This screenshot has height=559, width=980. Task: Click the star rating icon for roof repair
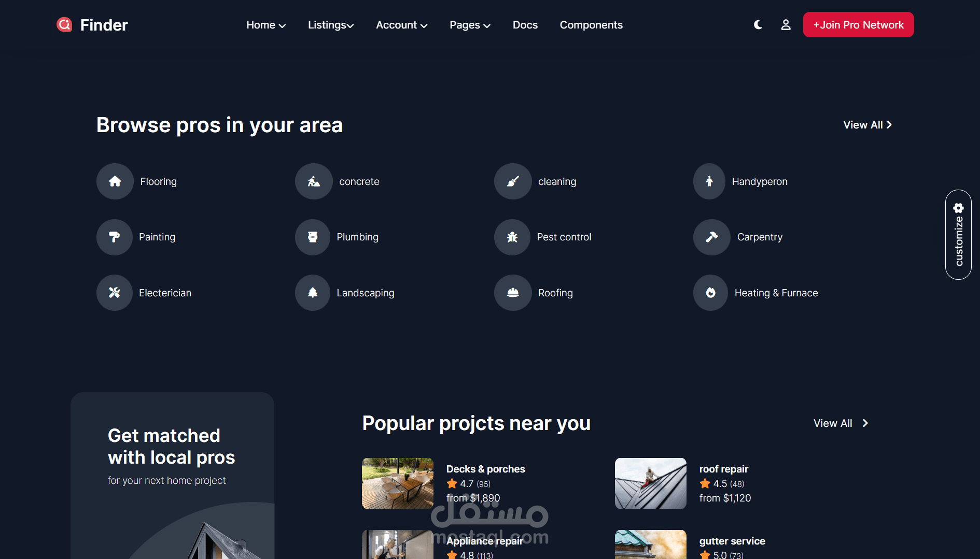pos(705,483)
